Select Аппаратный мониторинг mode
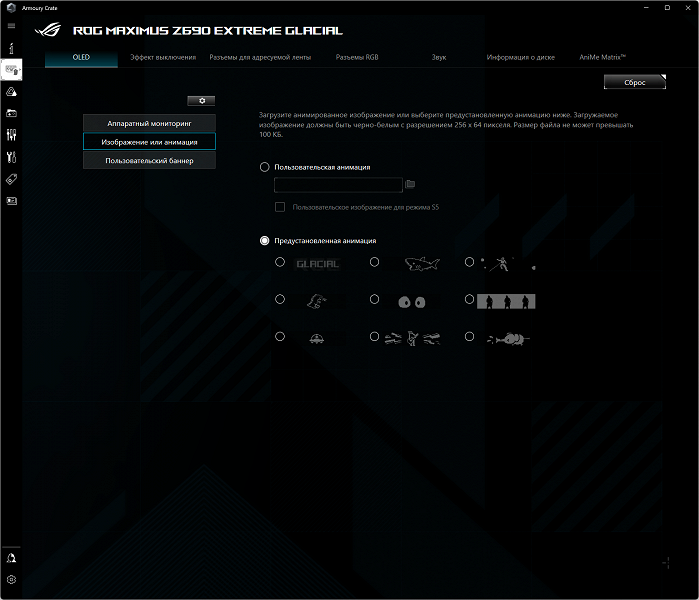699x600 pixels. pos(149,123)
